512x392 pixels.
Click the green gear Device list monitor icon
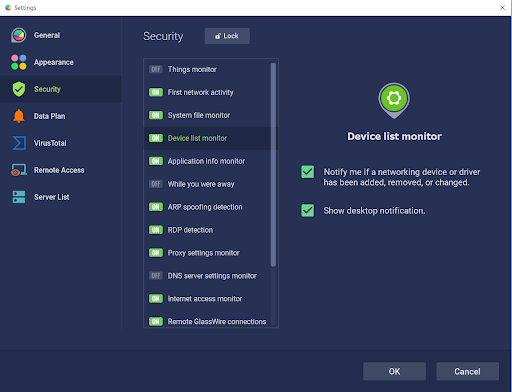point(394,100)
